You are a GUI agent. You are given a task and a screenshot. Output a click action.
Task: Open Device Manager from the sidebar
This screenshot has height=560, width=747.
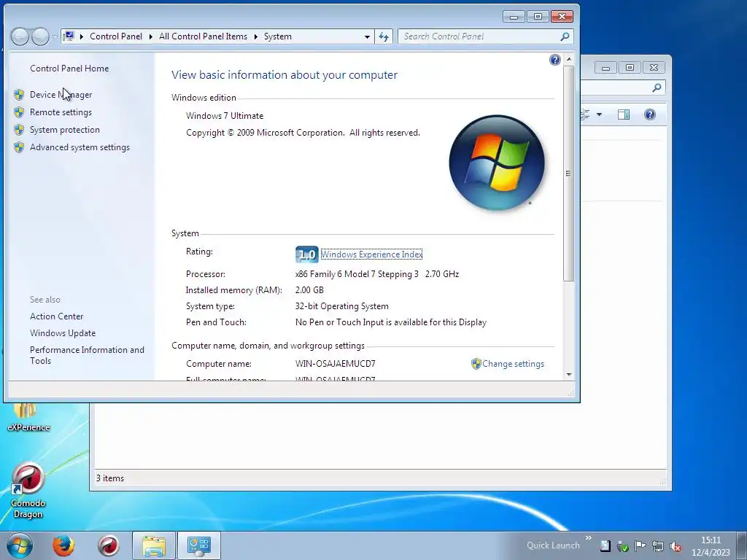[61, 95]
